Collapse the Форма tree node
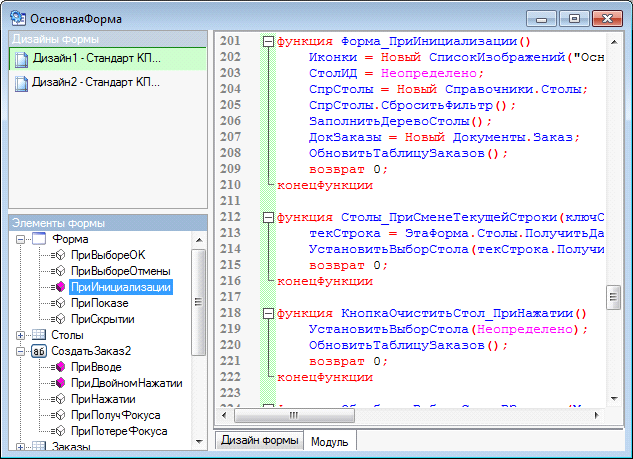Viewport: 633px width, 459px height. click(x=20, y=239)
